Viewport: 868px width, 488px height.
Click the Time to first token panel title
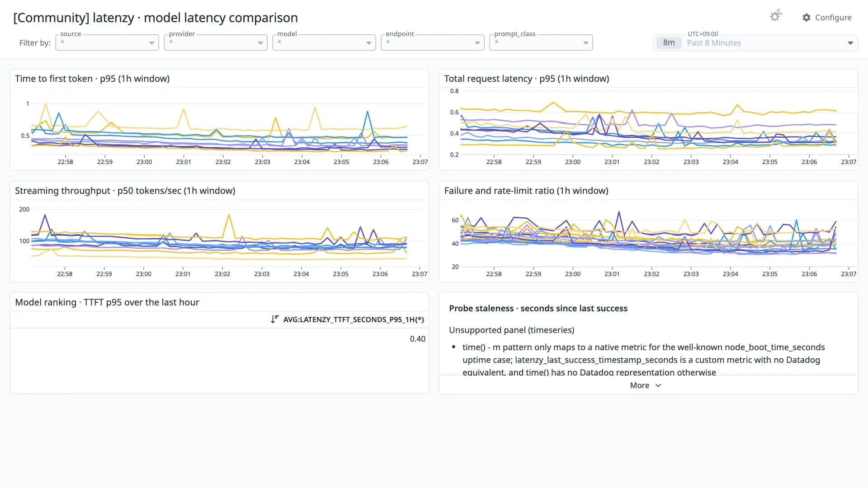[92, 79]
